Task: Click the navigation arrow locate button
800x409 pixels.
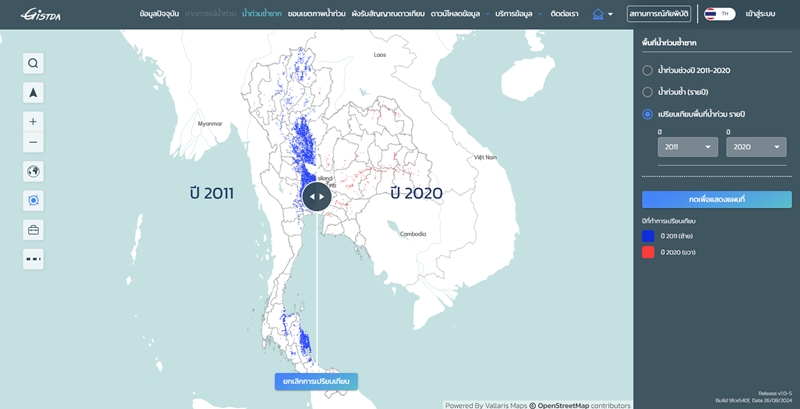Action: pos(33,92)
